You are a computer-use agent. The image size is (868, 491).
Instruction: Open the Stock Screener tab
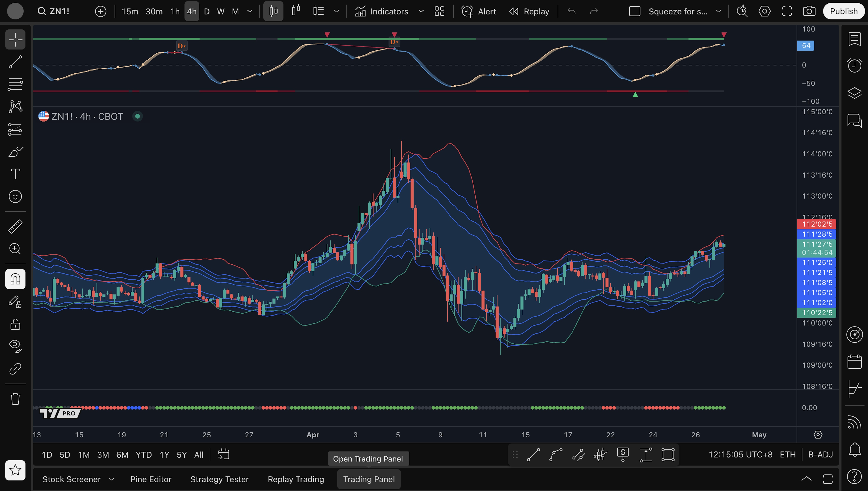pos(71,479)
